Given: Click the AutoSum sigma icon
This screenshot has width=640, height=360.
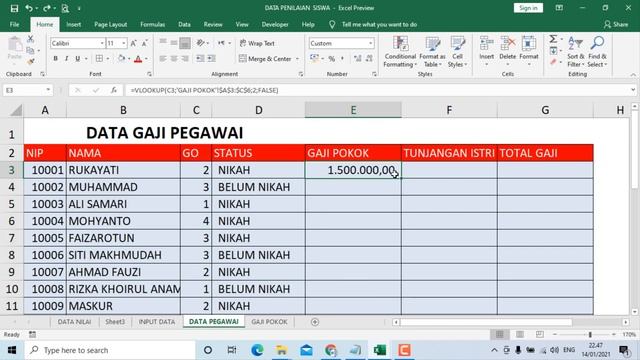Looking at the screenshot, I should pos(553,39).
